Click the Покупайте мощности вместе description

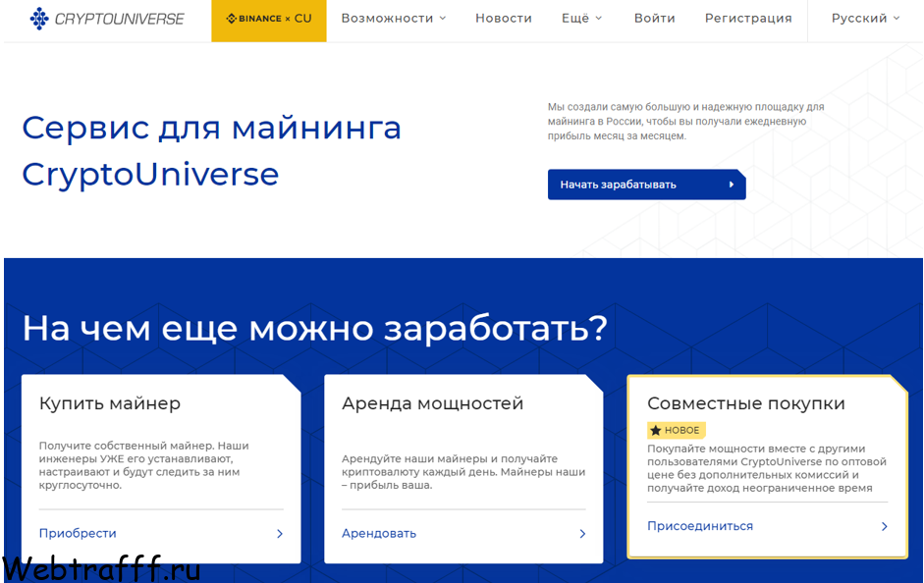(767, 468)
